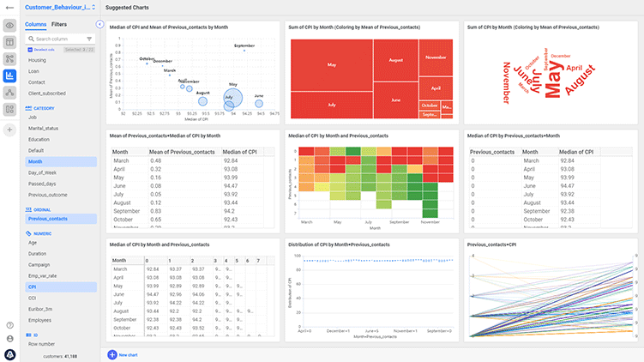Screen dimensions: 644x362
Task: Click the word May in word cloud
Action: [x=554, y=80]
